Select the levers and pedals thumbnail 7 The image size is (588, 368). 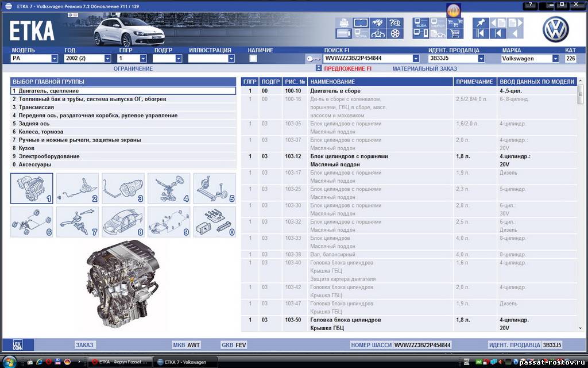tap(78, 222)
